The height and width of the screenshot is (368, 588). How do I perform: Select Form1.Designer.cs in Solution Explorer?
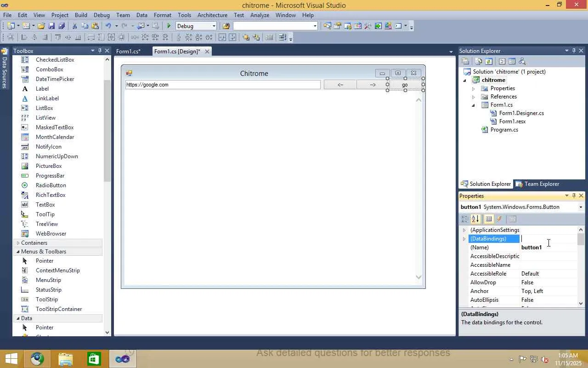(521, 113)
